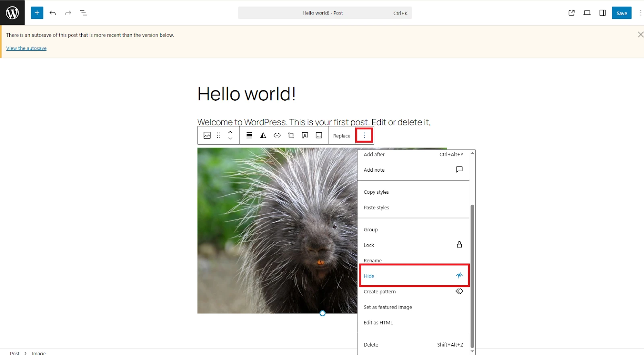Open the Document Overview list icon
The height and width of the screenshot is (355, 644).
84,13
